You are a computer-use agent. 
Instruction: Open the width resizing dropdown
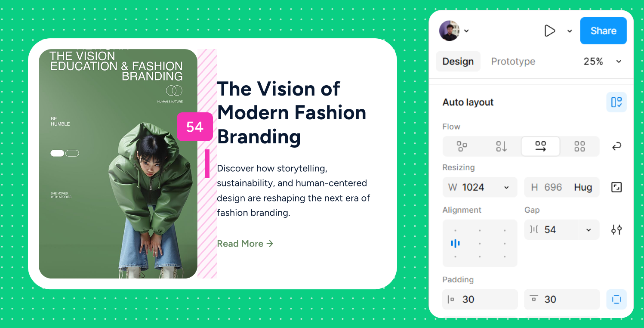[x=506, y=187]
